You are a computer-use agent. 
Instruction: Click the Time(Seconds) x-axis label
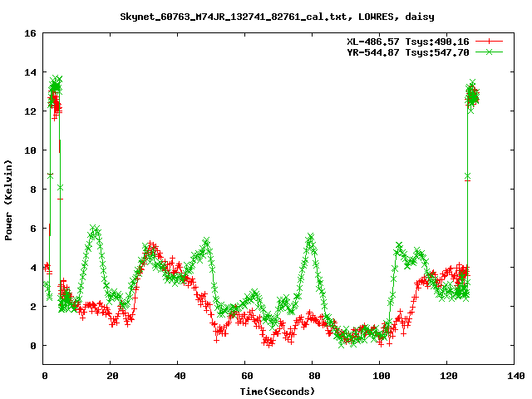click(x=278, y=392)
